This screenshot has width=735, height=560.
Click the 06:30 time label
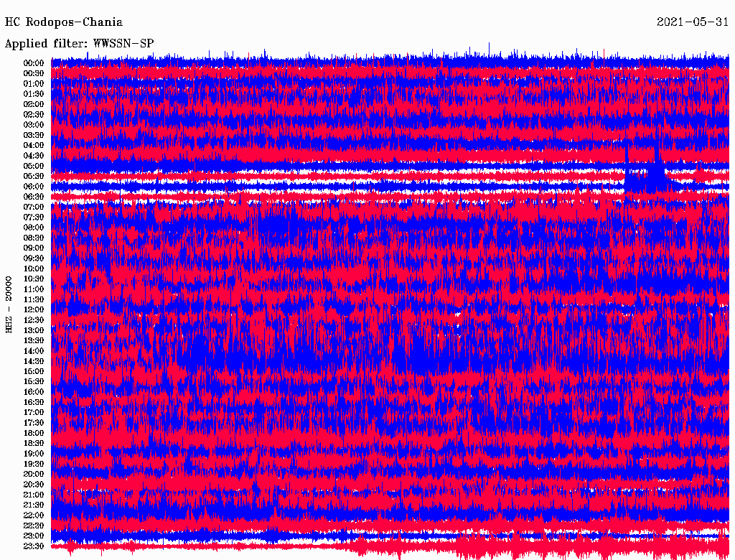click(34, 197)
